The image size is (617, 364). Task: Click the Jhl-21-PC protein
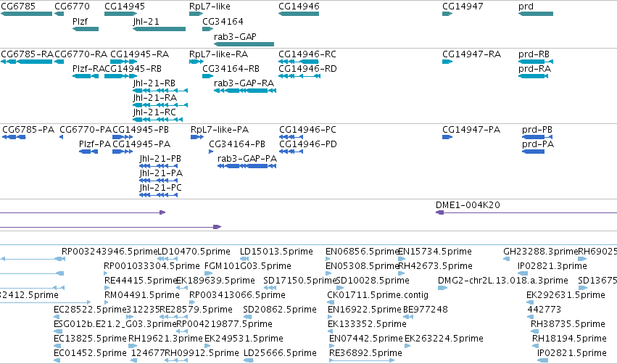(159, 195)
